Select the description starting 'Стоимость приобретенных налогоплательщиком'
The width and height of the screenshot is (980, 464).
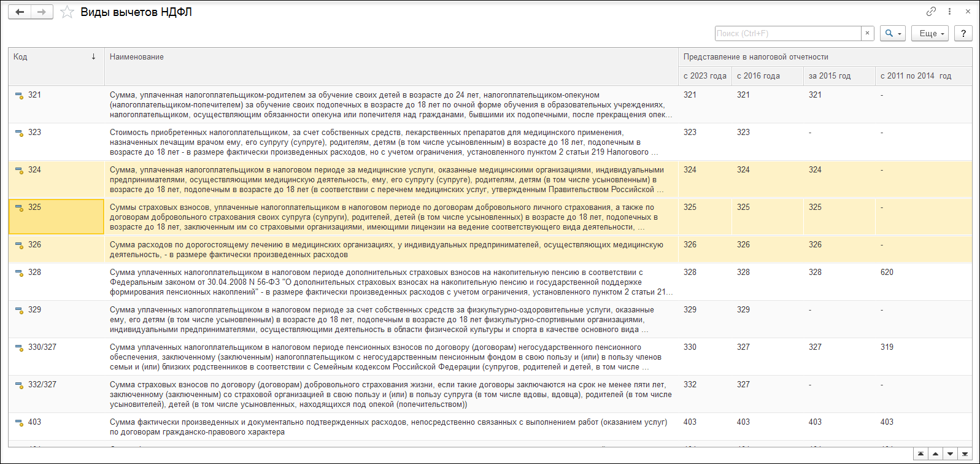pyautogui.click(x=391, y=142)
